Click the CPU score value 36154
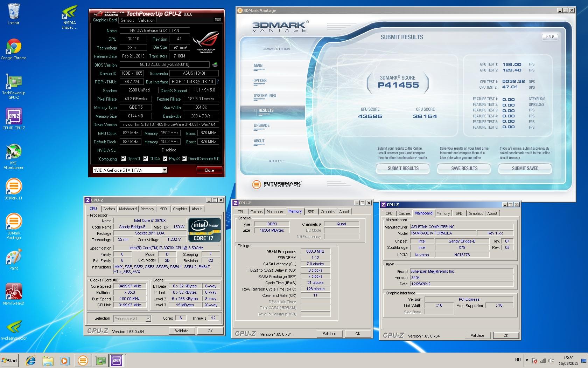The image size is (588, 368). click(x=425, y=116)
